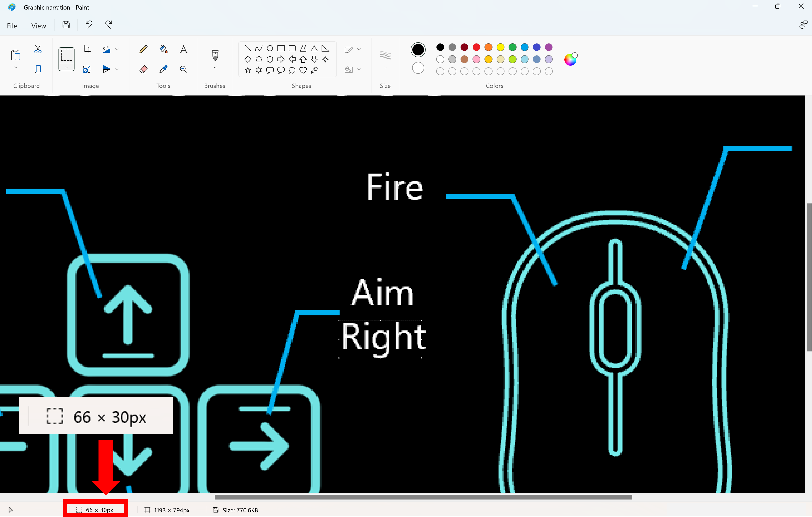
Task: Pick the Lightning bolt shape
Action: (314, 70)
